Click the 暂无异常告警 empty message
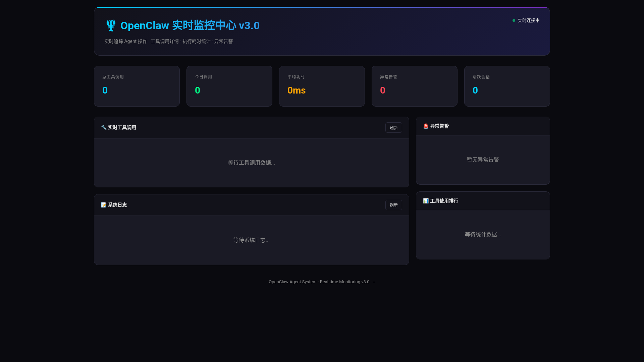This screenshot has width=644, height=362. coord(483,160)
